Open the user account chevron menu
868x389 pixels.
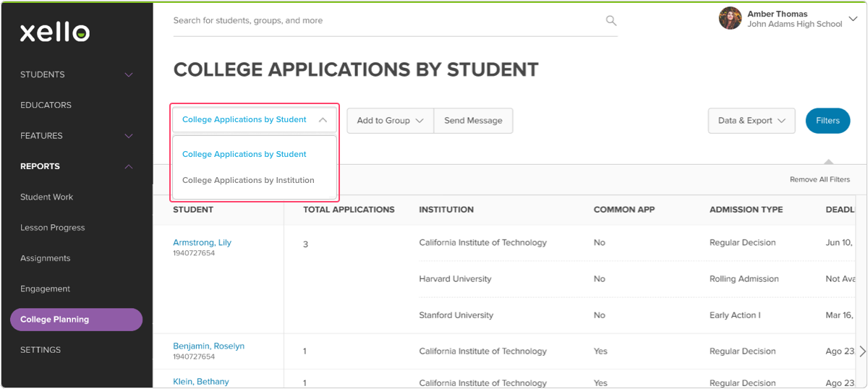tap(853, 20)
